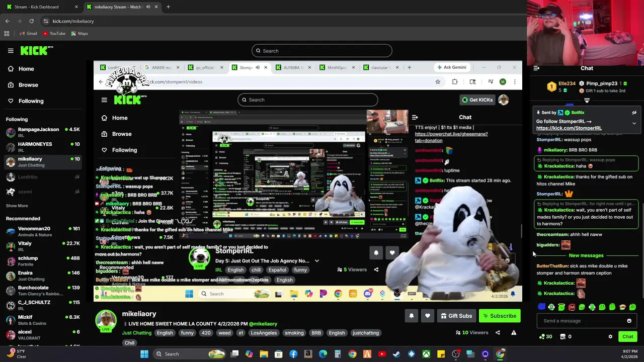
Task: Open Maps bookmark
Action: click(79, 34)
